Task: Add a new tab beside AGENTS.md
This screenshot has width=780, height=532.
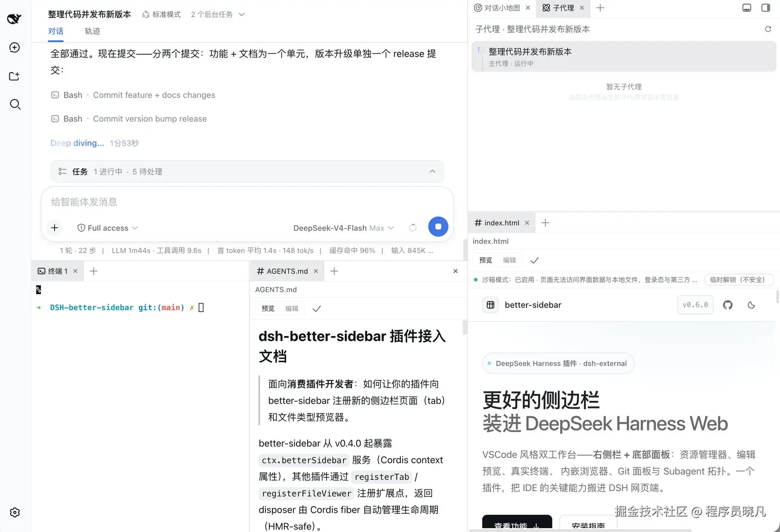Action: [334, 271]
